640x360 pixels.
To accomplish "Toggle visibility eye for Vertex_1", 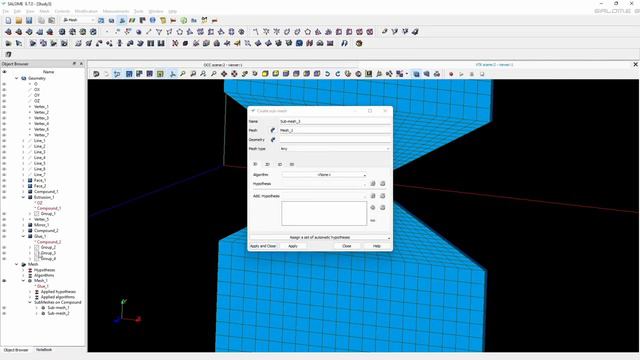I will pyautogui.click(x=4, y=107).
